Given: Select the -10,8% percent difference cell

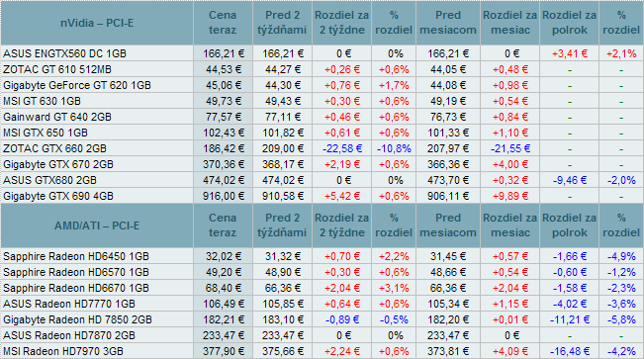Looking at the screenshot, I should point(394,148).
